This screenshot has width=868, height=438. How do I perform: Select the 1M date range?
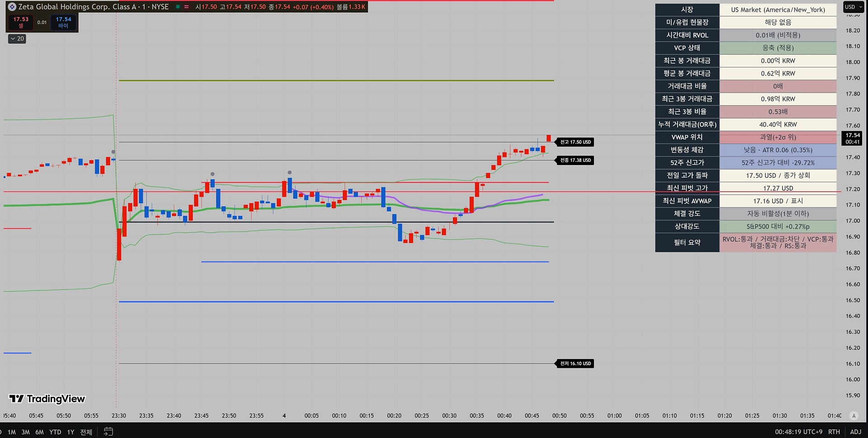tap(12, 432)
